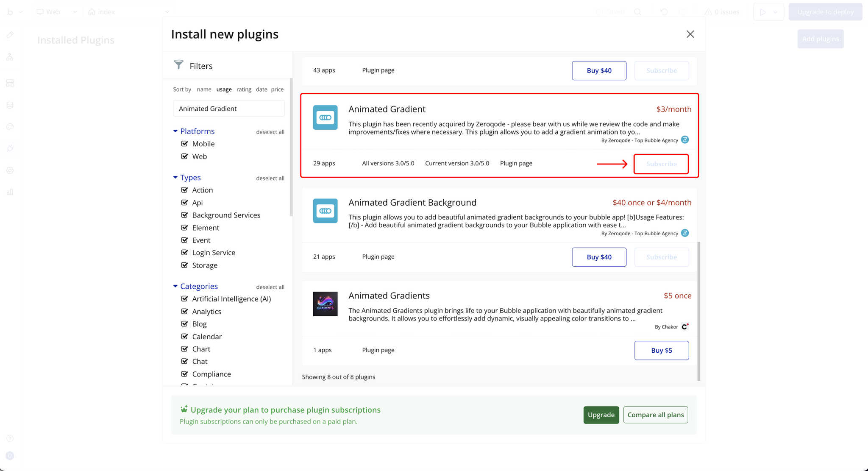Viewport: 868px width, 471px height.
Task: Uncheck the Mobile platform checkbox
Action: [x=184, y=144]
